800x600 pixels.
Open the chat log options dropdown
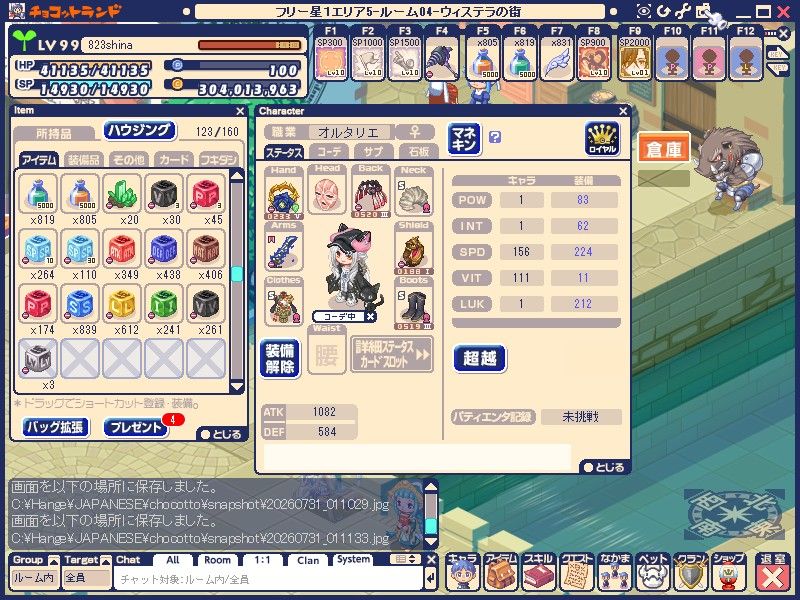pos(406,560)
